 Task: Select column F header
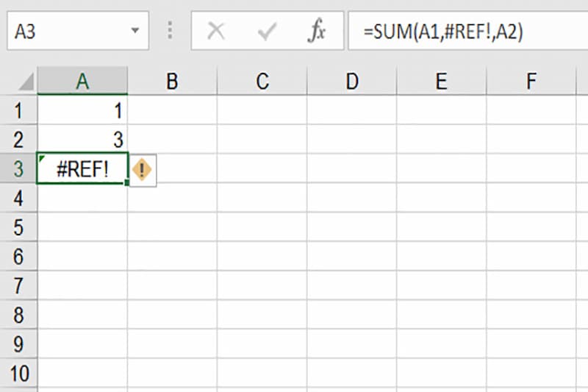531,82
